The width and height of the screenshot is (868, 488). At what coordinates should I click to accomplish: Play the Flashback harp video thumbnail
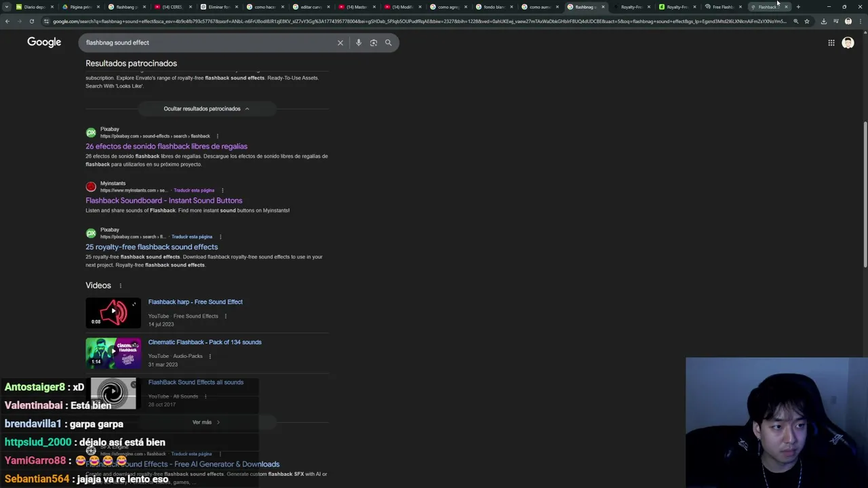pyautogui.click(x=113, y=312)
